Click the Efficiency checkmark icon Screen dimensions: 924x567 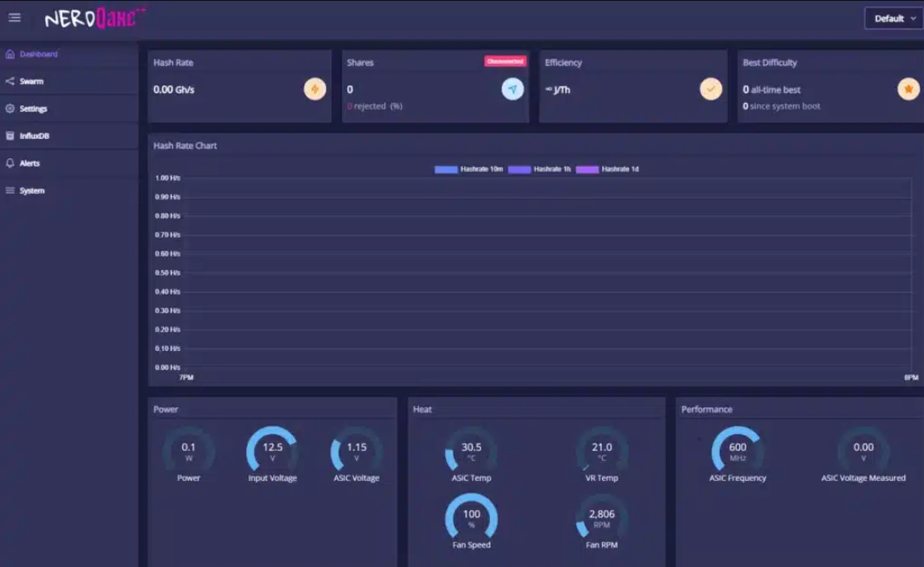coord(710,89)
